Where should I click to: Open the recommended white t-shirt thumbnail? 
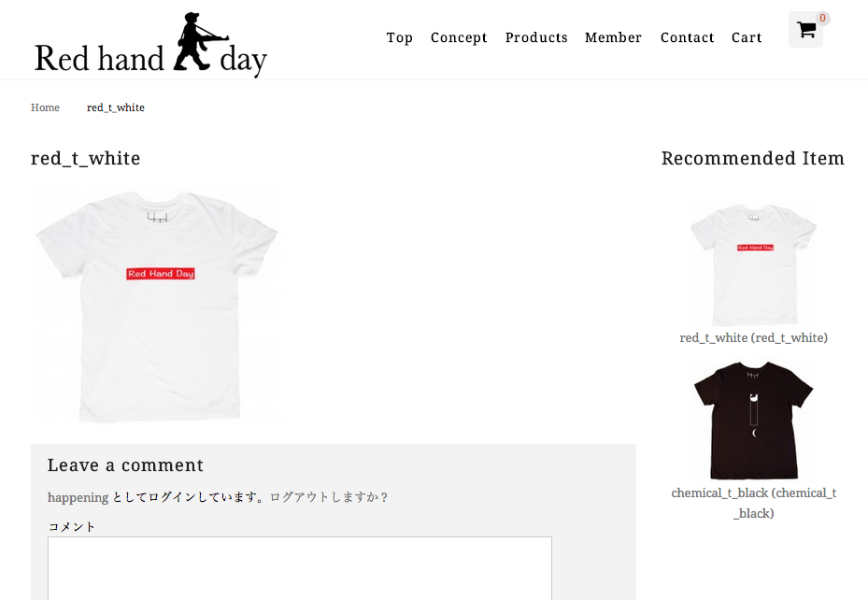click(753, 264)
